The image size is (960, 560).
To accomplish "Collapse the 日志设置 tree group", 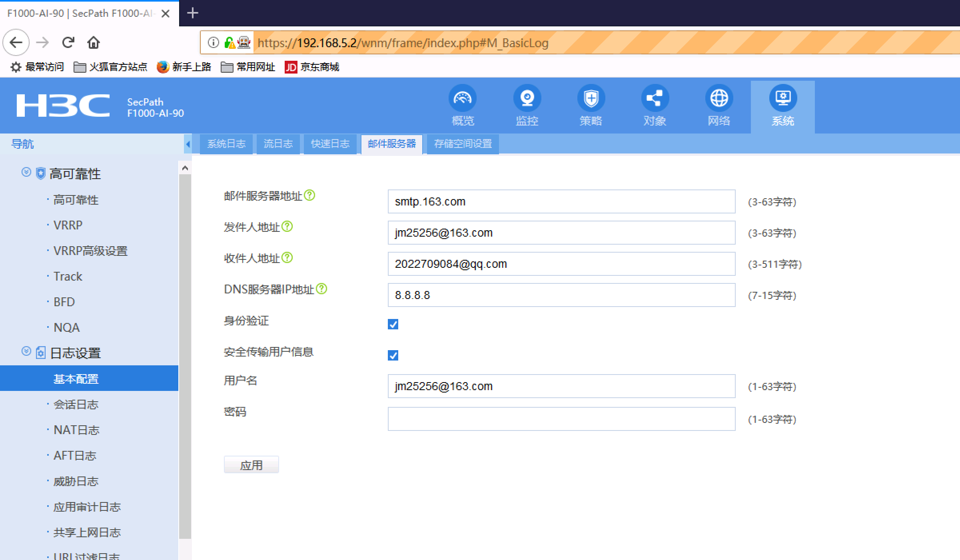I will (x=26, y=351).
